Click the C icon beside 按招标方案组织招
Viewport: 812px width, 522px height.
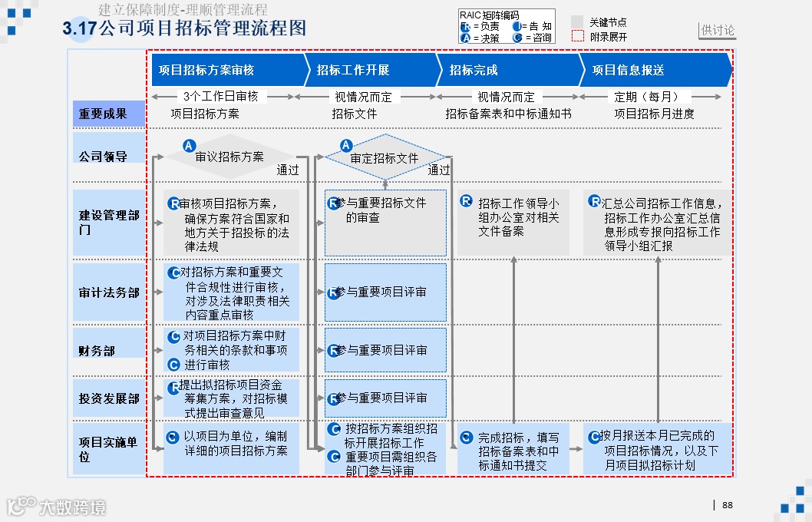coord(334,429)
